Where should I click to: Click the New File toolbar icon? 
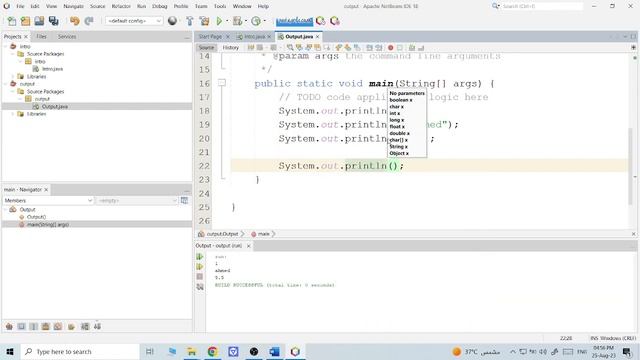coord(12,21)
